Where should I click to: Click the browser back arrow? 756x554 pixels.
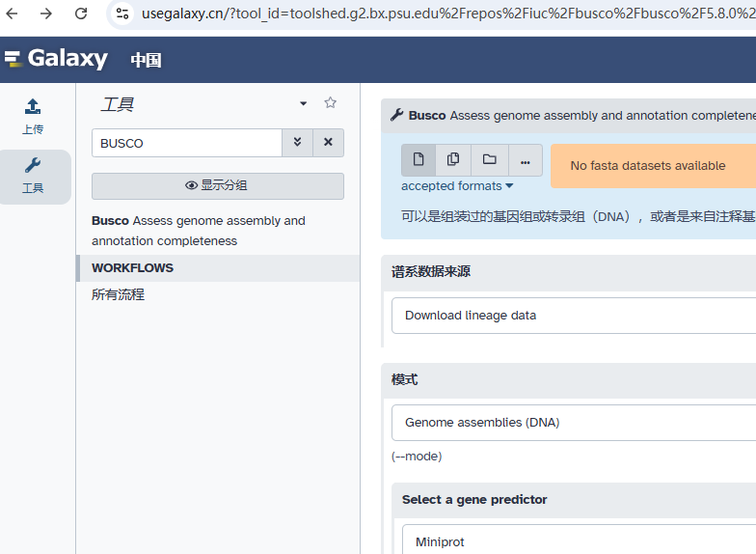tap(13, 14)
